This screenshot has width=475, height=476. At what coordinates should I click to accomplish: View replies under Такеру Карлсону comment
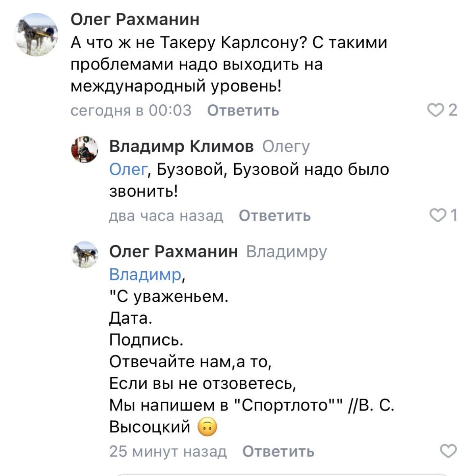[x=287, y=146]
